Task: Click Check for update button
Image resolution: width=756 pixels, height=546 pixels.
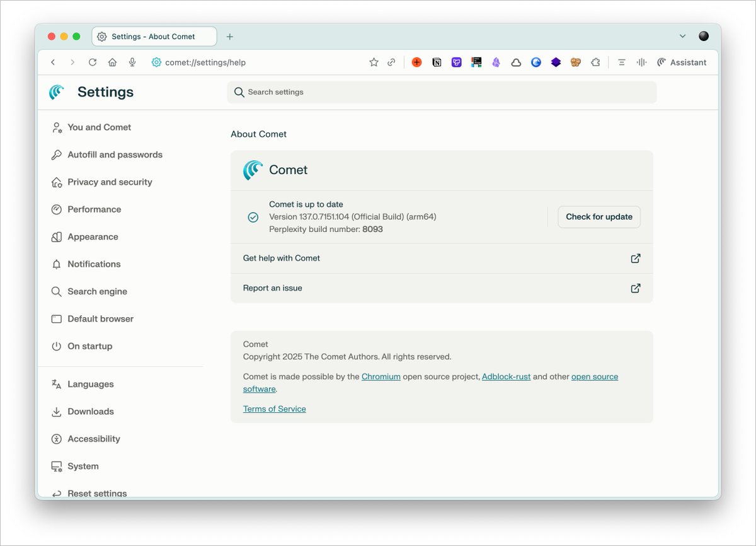Action: tap(599, 217)
